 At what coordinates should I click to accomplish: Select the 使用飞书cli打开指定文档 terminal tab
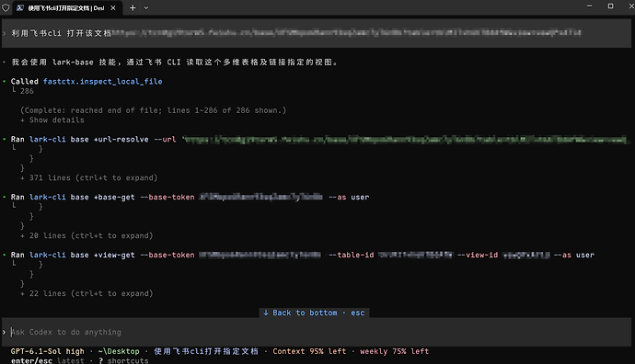(x=66, y=7)
